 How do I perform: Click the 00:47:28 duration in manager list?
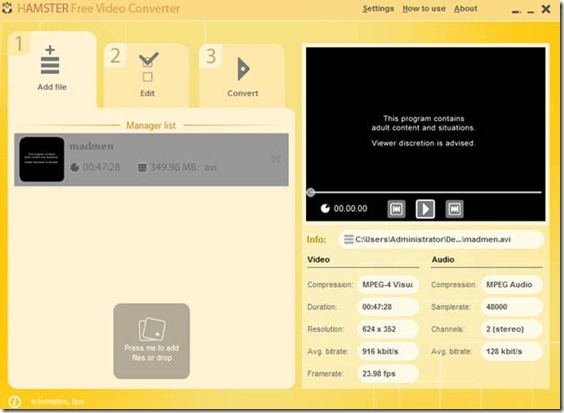click(x=101, y=167)
